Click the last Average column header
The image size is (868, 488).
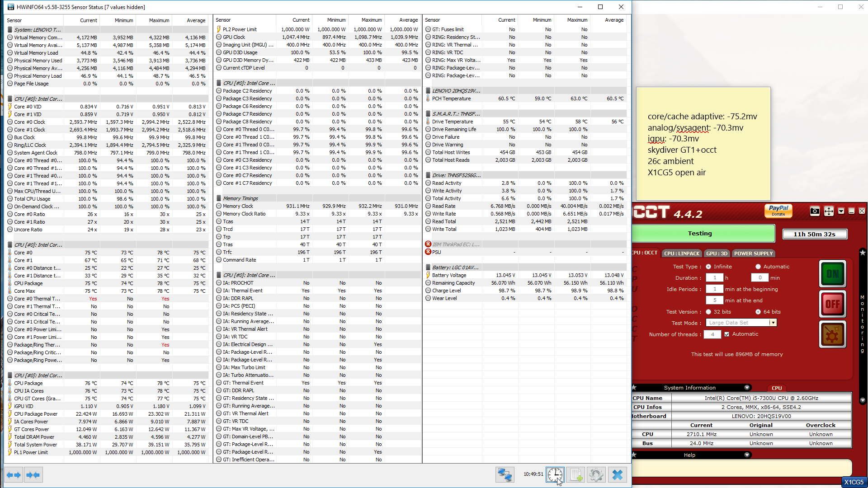click(x=609, y=20)
